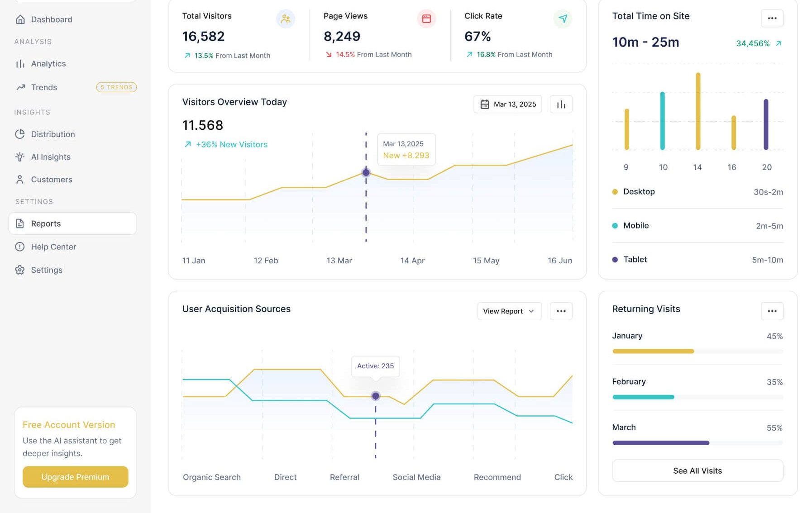Screen dimensions: 812x513
Task: Click the Click Rate paper plane icon
Action: point(563,19)
